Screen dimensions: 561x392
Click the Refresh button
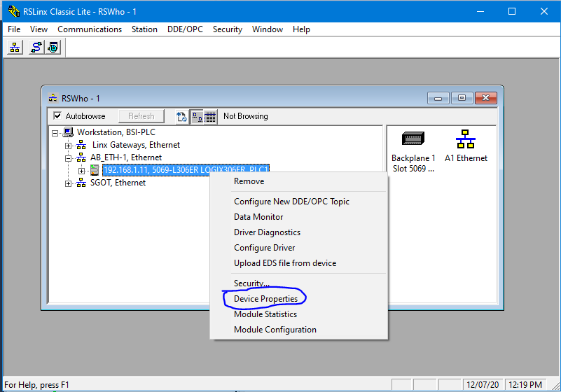pos(141,116)
